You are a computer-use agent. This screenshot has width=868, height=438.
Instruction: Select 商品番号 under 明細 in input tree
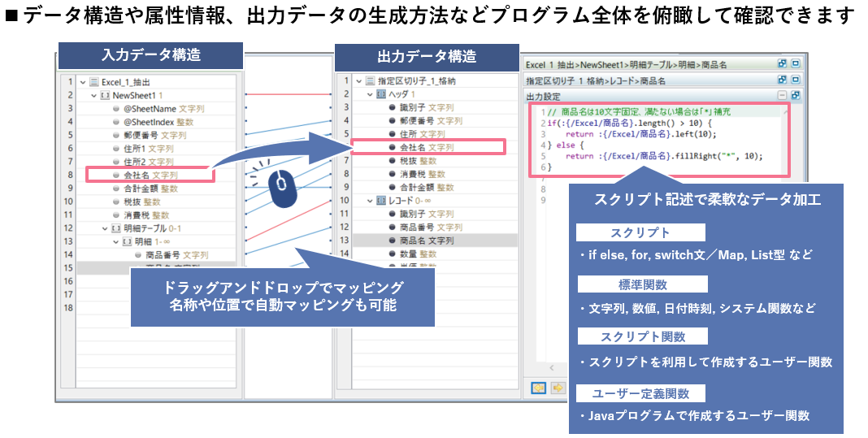[x=177, y=254]
